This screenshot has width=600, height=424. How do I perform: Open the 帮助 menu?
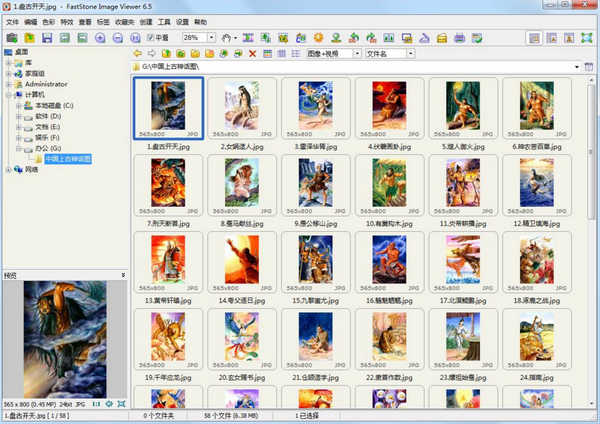201,22
